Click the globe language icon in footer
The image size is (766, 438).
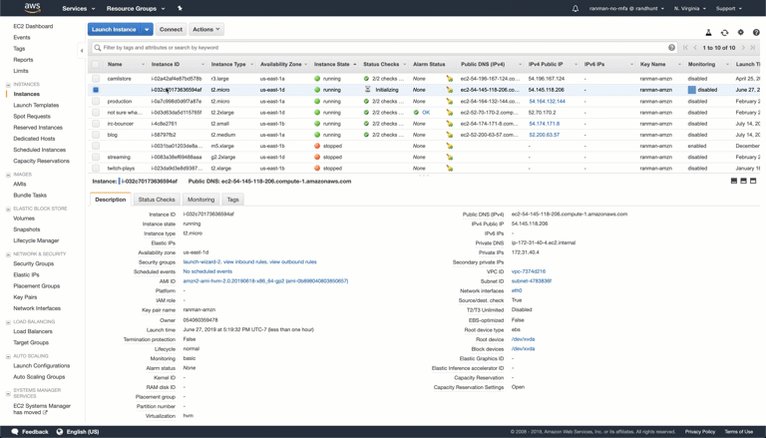pos(60,432)
